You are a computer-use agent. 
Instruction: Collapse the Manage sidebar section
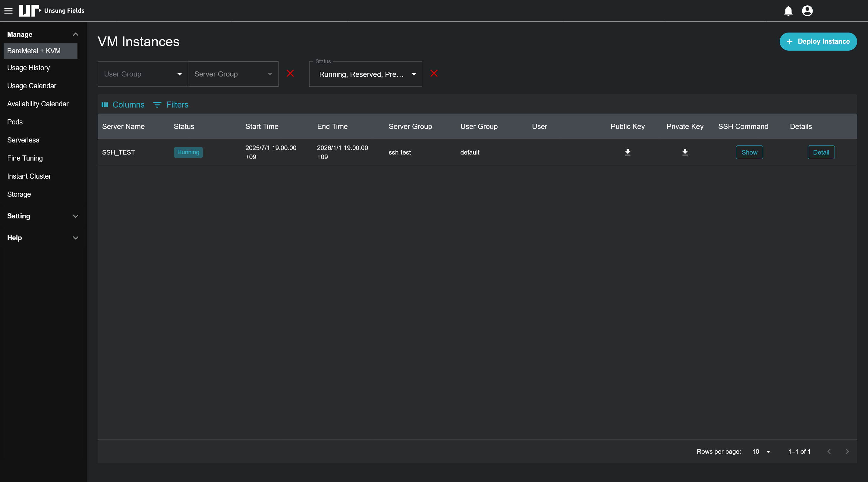pyautogui.click(x=75, y=34)
